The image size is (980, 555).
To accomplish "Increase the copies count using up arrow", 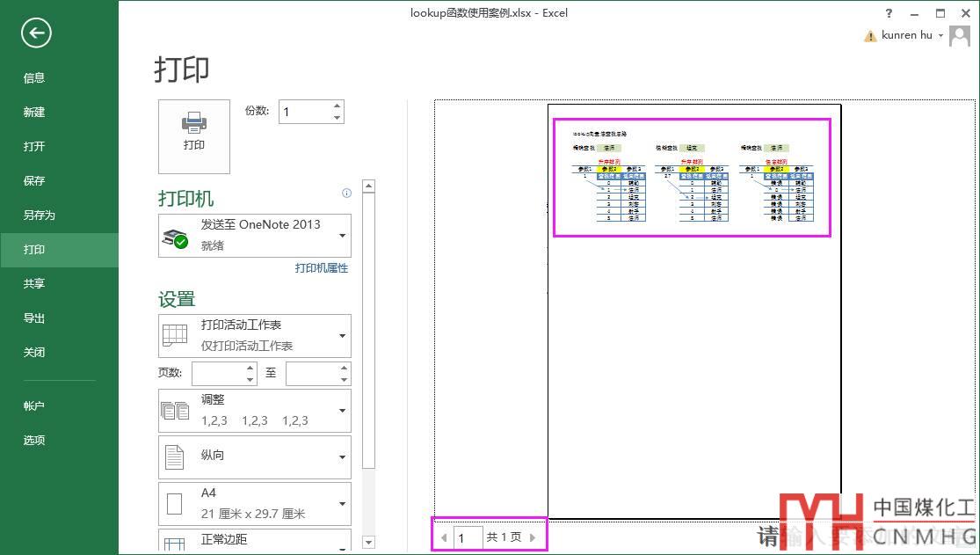I will [x=337, y=106].
